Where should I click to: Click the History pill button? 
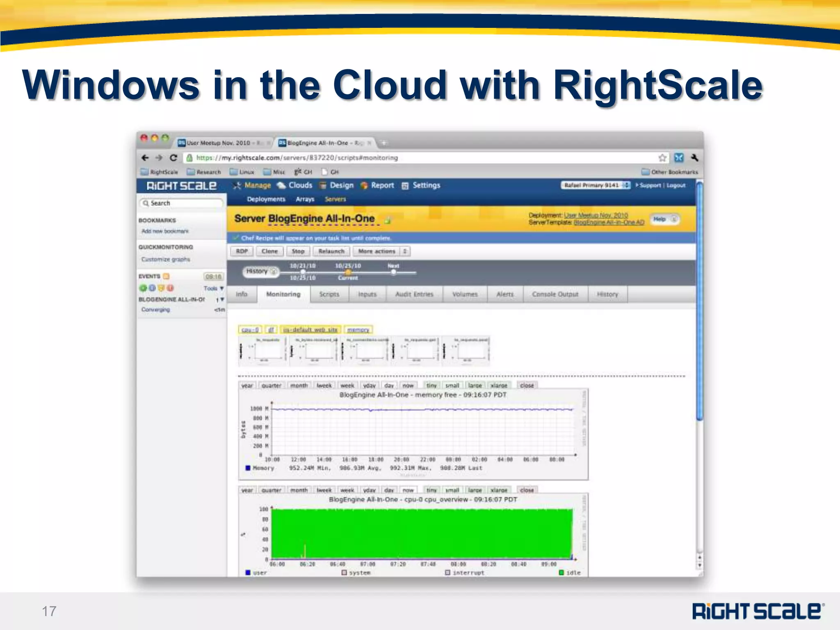click(261, 271)
